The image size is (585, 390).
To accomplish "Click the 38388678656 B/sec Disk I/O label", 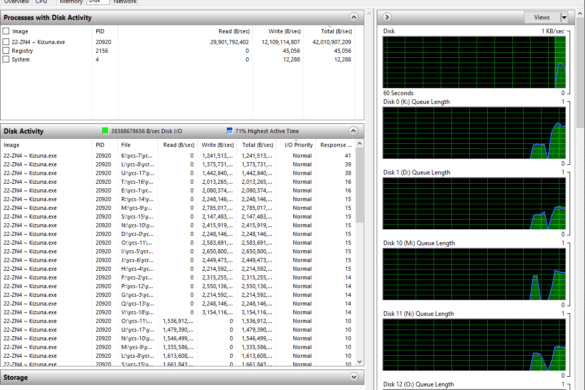I will 147,131.
